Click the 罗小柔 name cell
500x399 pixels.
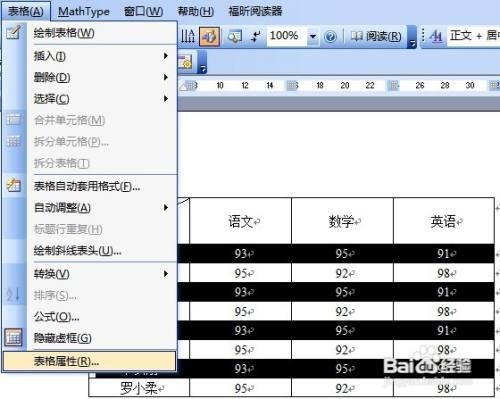click(x=139, y=388)
